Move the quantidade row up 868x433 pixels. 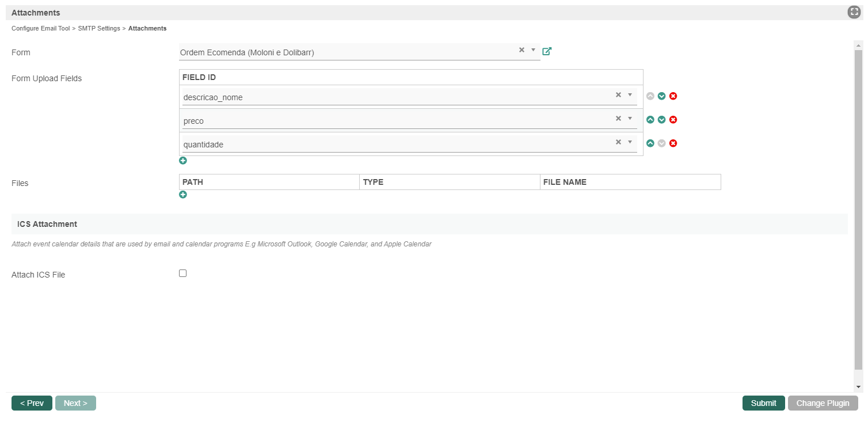(x=650, y=143)
